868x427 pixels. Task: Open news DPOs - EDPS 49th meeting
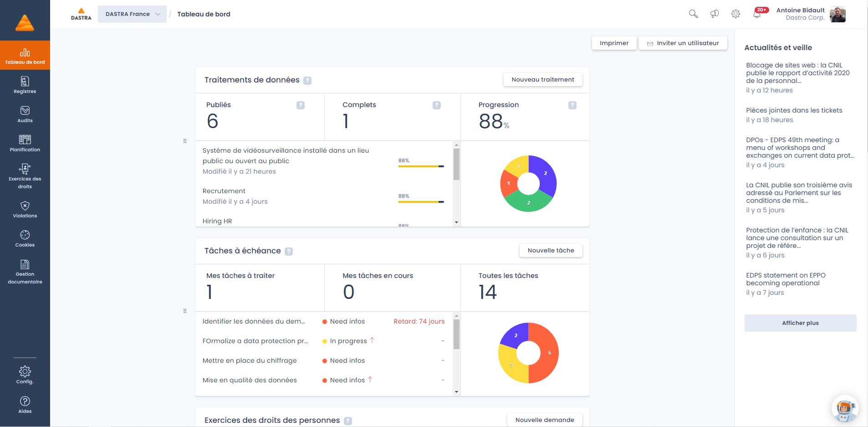[800, 148]
